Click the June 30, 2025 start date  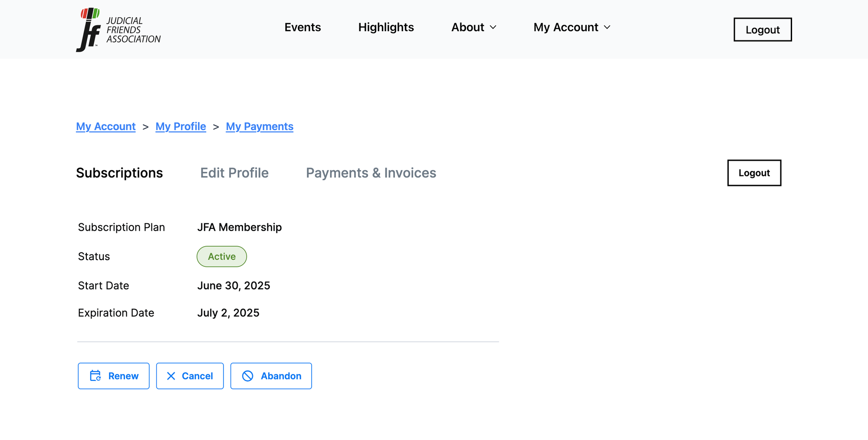pyautogui.click(x=233, y=285)
